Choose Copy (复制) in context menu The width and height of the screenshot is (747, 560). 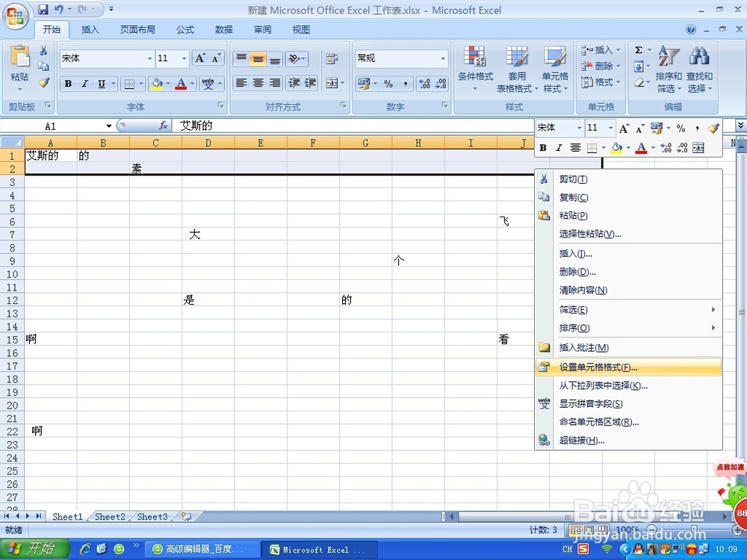pos(628,197)
